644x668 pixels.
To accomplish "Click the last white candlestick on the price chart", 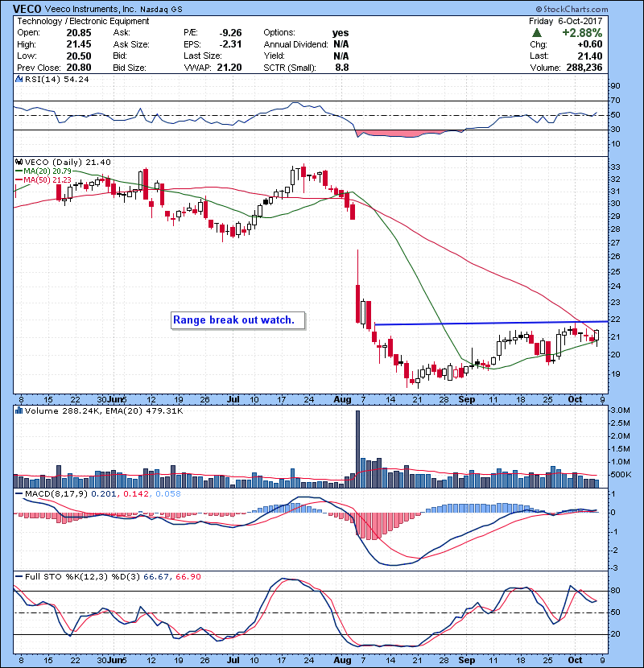I will coord(597,336).
